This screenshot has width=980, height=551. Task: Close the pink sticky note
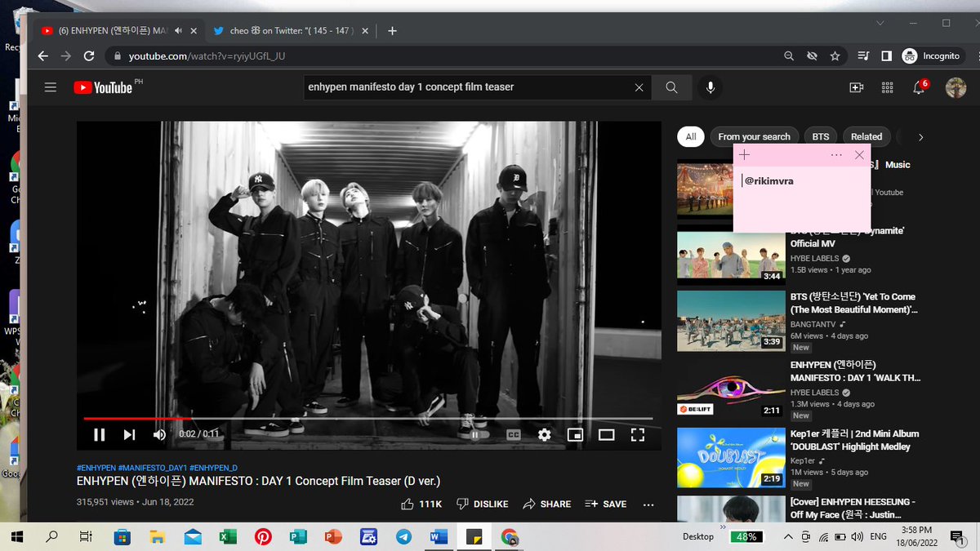[859, 154]
